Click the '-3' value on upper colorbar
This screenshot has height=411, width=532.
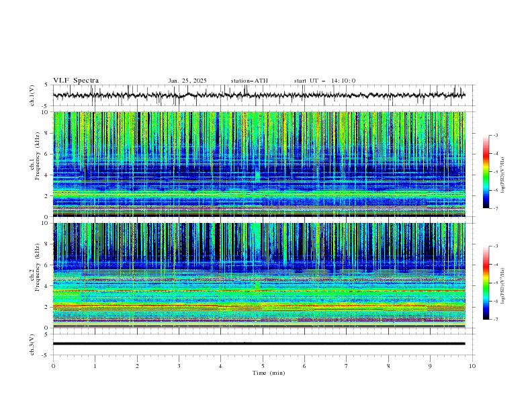(495, 135)
